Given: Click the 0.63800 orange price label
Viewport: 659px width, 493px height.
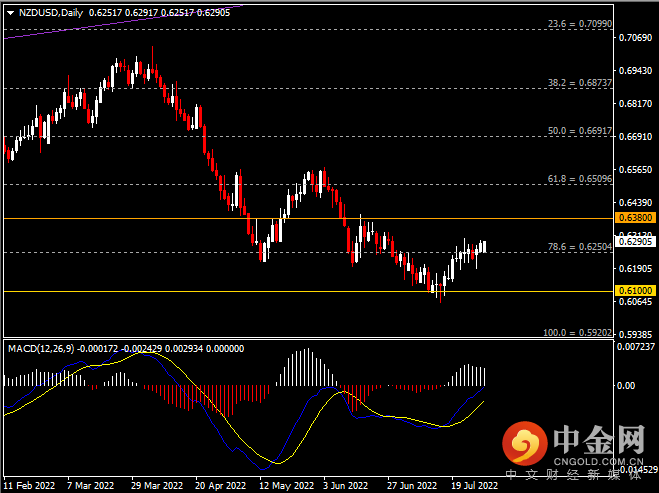Looking at the screenshot, I should pos(635,217).
